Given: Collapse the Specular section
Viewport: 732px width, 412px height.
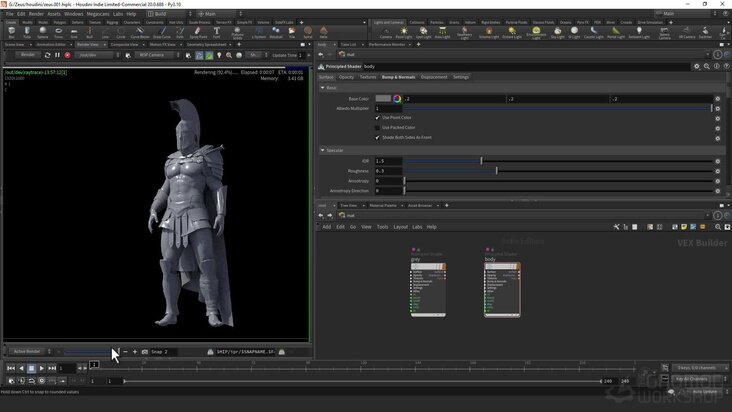Looking at the screenshot, I should [x=323, y=150].
